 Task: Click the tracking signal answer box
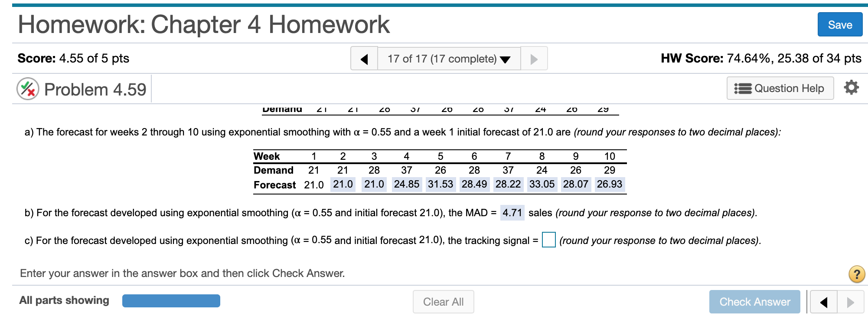[549, 239]
